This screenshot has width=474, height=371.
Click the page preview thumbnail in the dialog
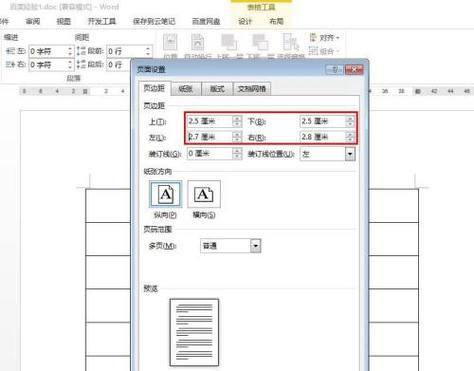(194, 332)
